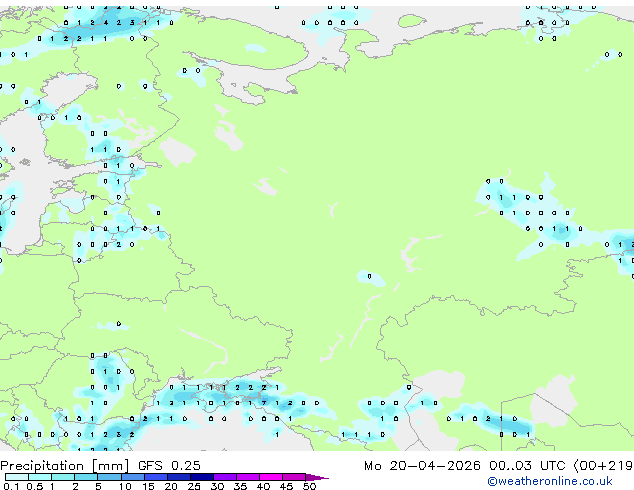Click the 'Precipitation [mm]' title text
The image size is (634, 490).
[x=65, y=466]
